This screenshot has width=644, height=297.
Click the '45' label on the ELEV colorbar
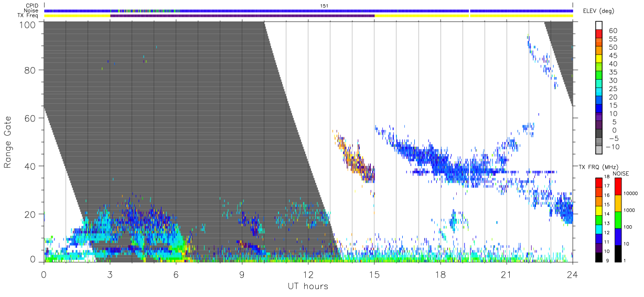[613, 56]
